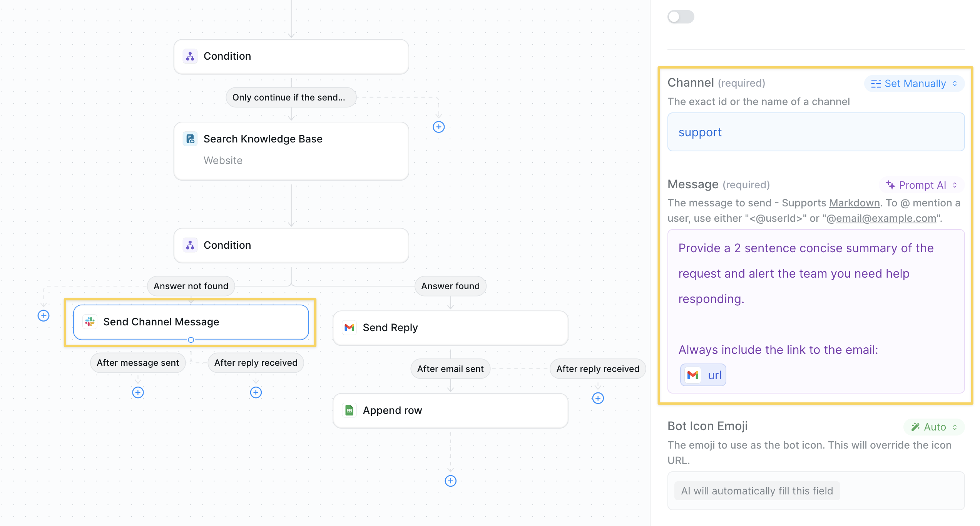This screenshot has height=526, width=980.
Task: Open the Prompt AI dropdown for Message
Action: [921, 185]
